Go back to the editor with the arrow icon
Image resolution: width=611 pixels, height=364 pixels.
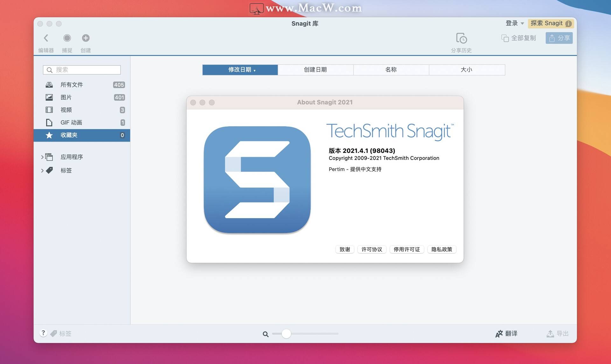tap(46, 38)
